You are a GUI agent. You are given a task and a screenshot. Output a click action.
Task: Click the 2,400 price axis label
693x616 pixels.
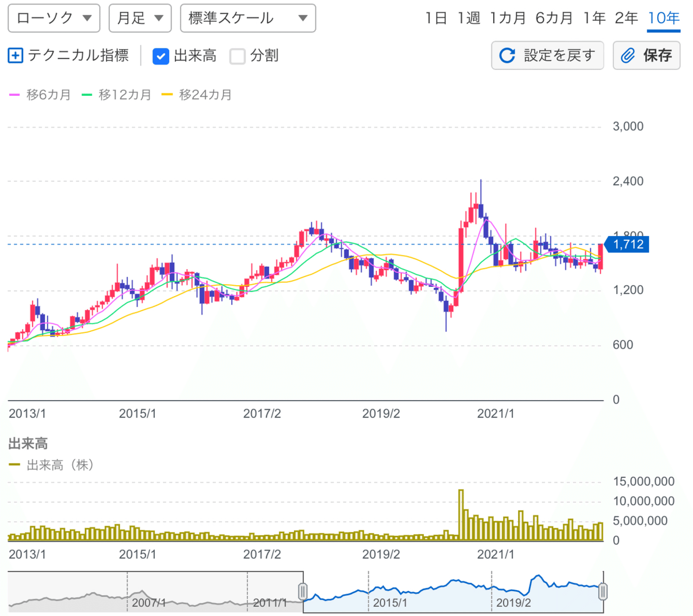628,181
